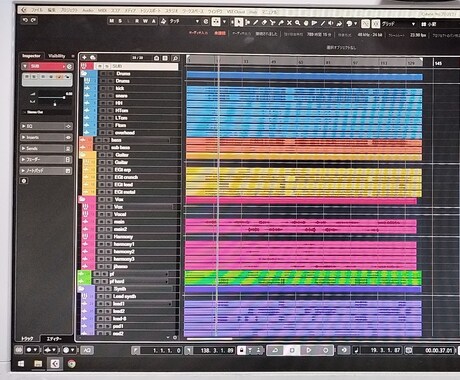Click the Add Track plus icon

(84, 58)
